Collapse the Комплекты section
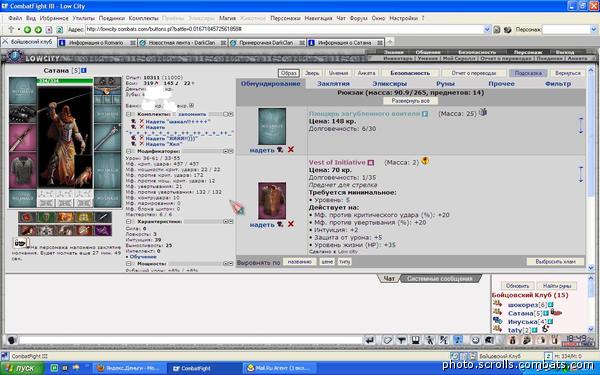Viewport: 600px width, 375px height. (x=129, y=114)
